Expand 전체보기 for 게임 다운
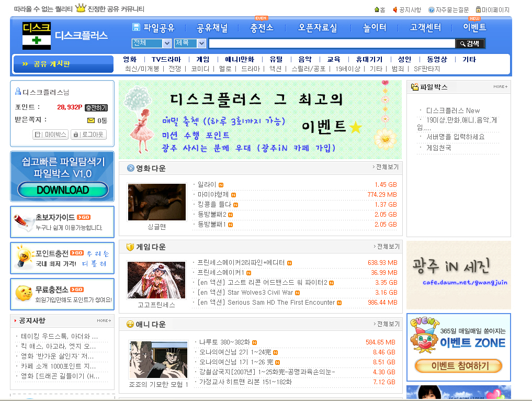The width and height of the screenshot is (532, 401). coord(387,247)
